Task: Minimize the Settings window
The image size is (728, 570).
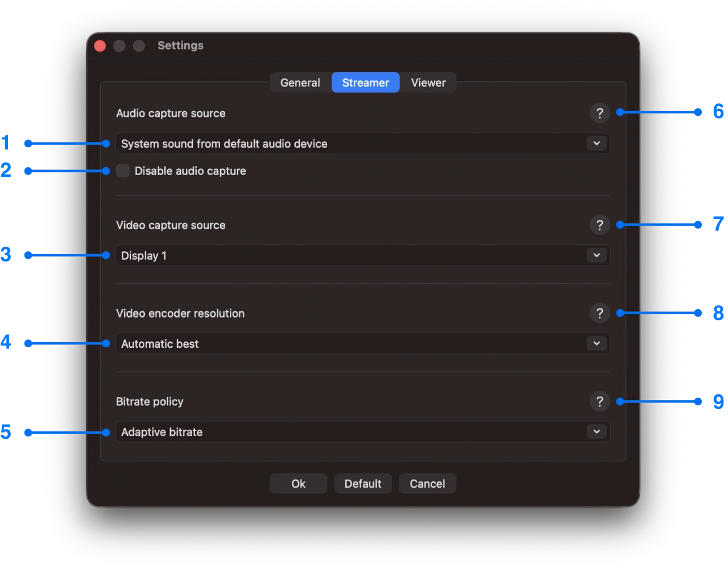Action: [x=119, y=45]
